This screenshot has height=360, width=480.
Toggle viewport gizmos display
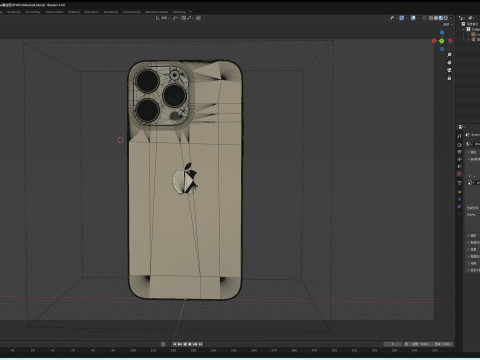402,18
